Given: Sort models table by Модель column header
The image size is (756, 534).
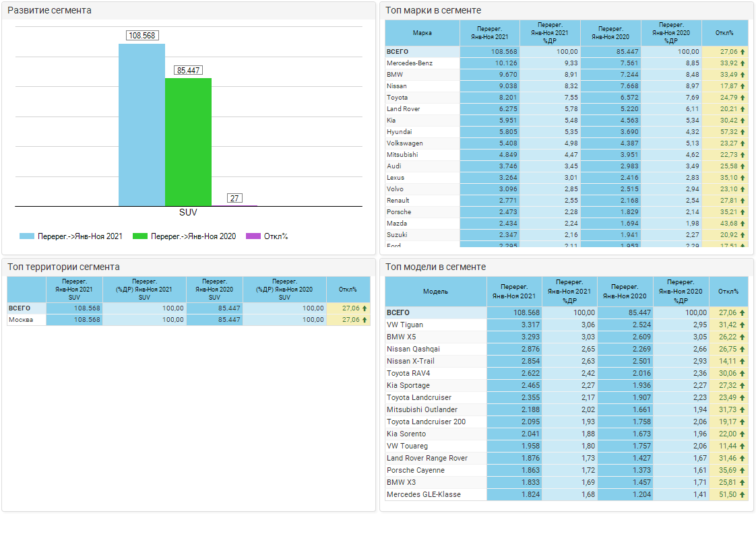Looking at the screenshot, I should (x=435, y=292).
